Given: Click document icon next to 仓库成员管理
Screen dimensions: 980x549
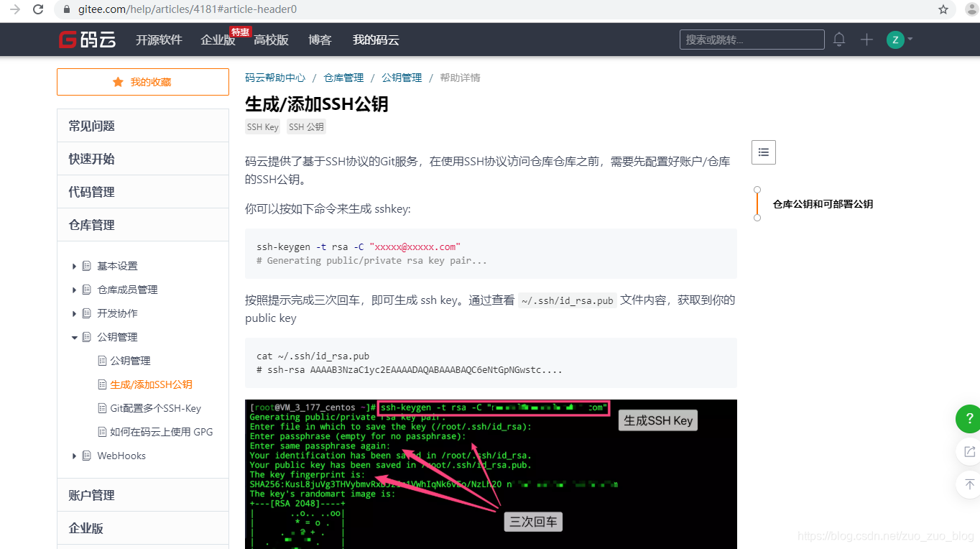Looking at the screenshot, I should (87, 290).
